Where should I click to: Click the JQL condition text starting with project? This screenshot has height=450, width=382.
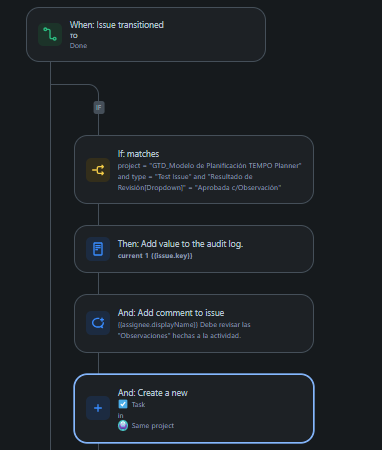pyautogui.click(x=209, y=177)
